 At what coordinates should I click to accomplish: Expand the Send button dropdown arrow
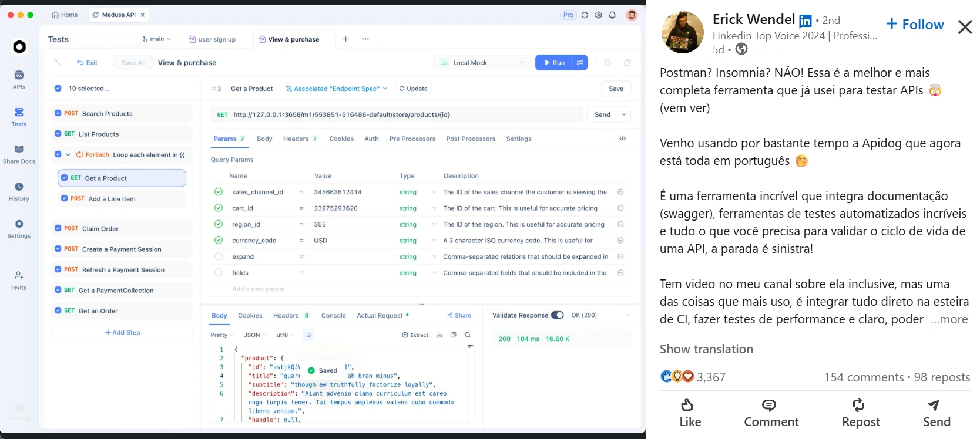(x=624, y=114)
